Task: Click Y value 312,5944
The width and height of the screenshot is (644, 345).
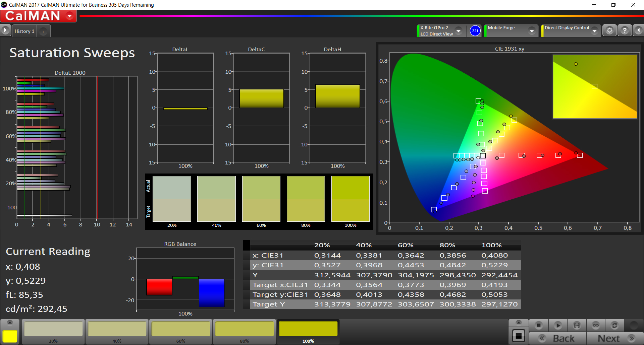Action: coord(332,275)
